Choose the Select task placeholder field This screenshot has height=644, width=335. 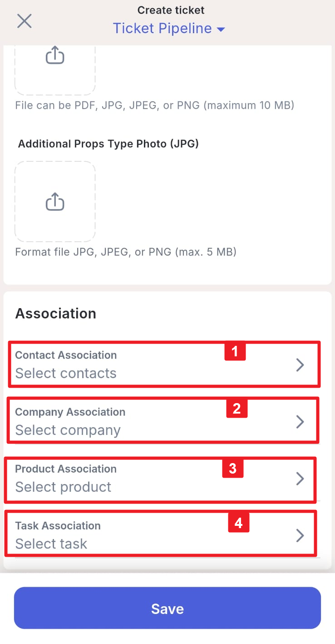[x=51, y=544]
